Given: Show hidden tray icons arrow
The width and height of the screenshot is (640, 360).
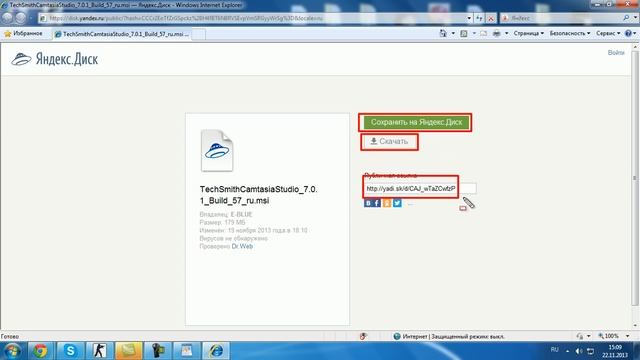Looking at the screenshot, I should [567, 351].
